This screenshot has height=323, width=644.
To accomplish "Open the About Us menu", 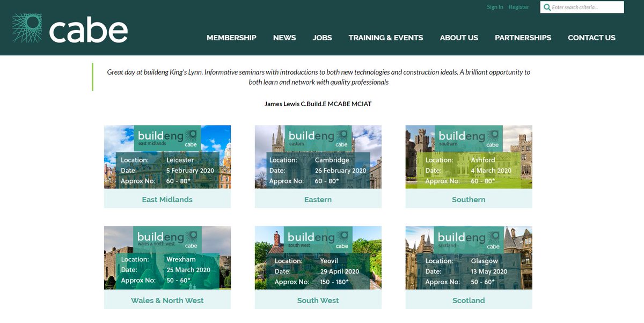I will [459, 38].
